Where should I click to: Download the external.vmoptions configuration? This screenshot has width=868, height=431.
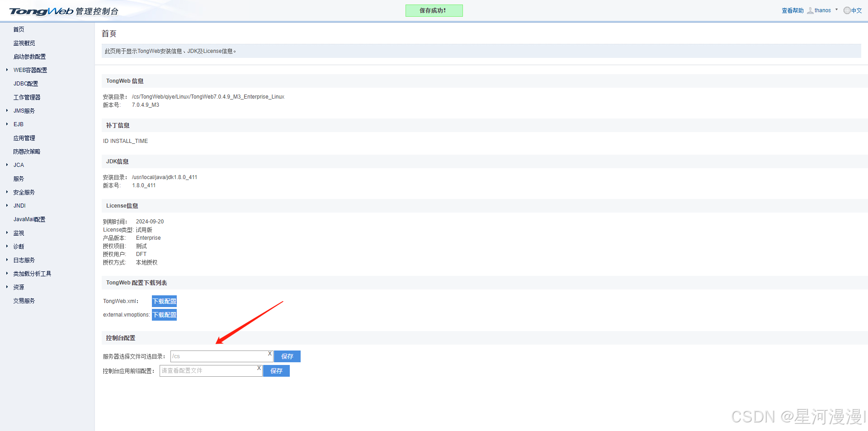(x=164, y=315)
